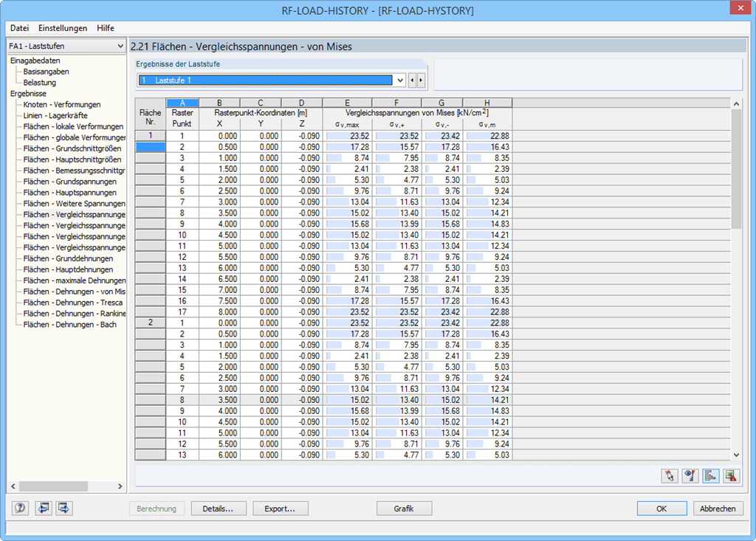Screen dimensions: 756x541
Task: Click the help question mark icon
Action: tap(20, 508)
